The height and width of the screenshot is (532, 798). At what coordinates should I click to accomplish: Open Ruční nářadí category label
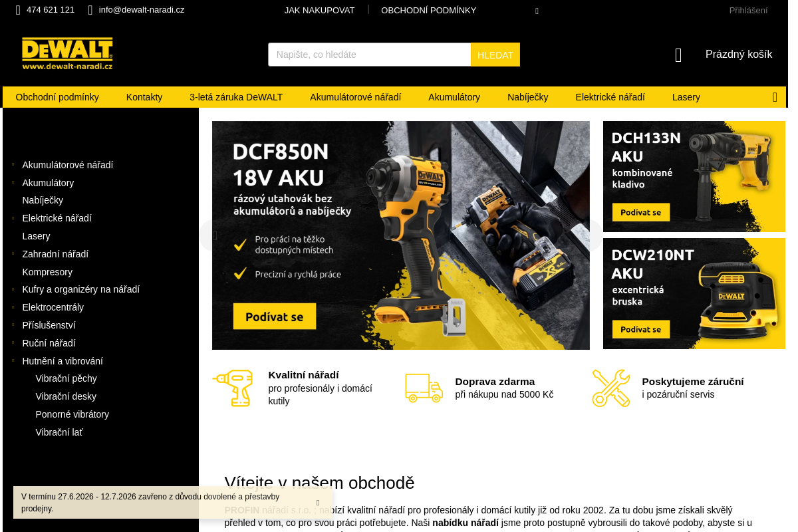[49, 343]
